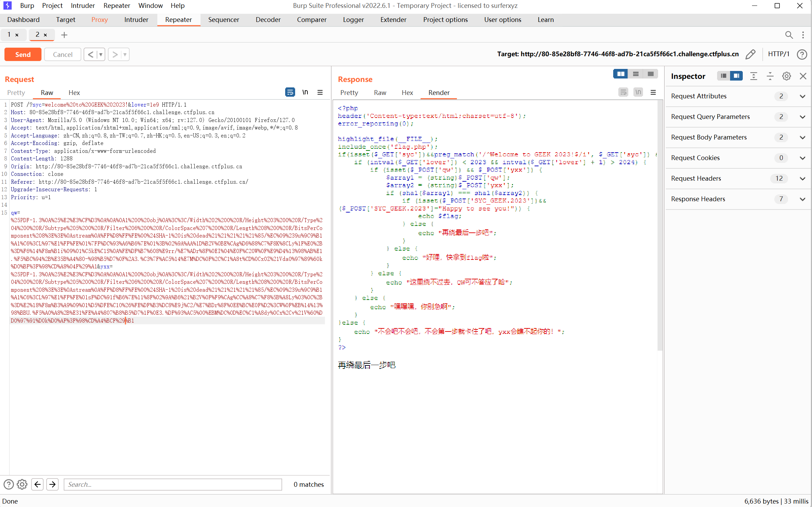Open the Proxy main tab
812x507 pixels.
99,20
